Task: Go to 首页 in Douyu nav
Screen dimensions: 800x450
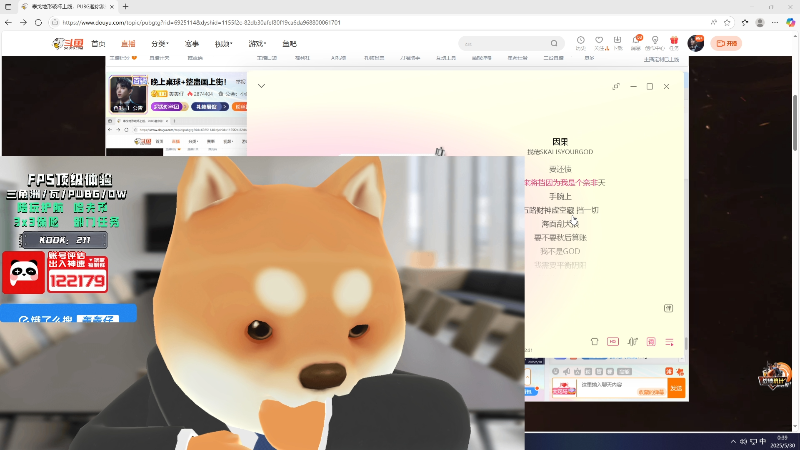Action: click(98, 44)
